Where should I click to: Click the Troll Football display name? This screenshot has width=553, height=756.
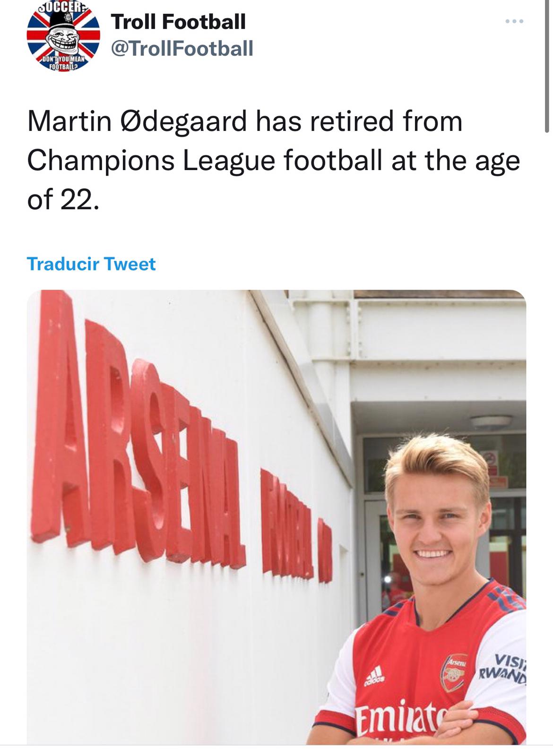[x=178, y=22]
